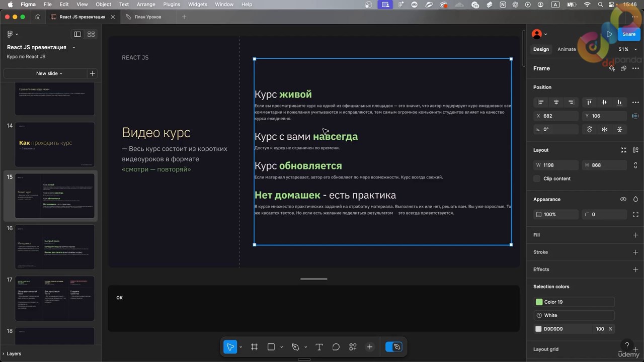Align selection to the bottom

point(619,102)
